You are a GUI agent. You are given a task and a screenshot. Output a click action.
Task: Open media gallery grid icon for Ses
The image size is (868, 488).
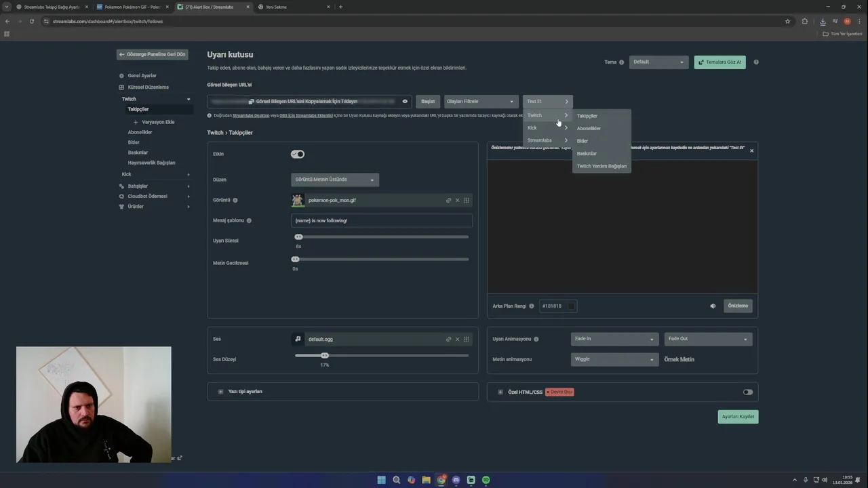[x=467, y=340]
